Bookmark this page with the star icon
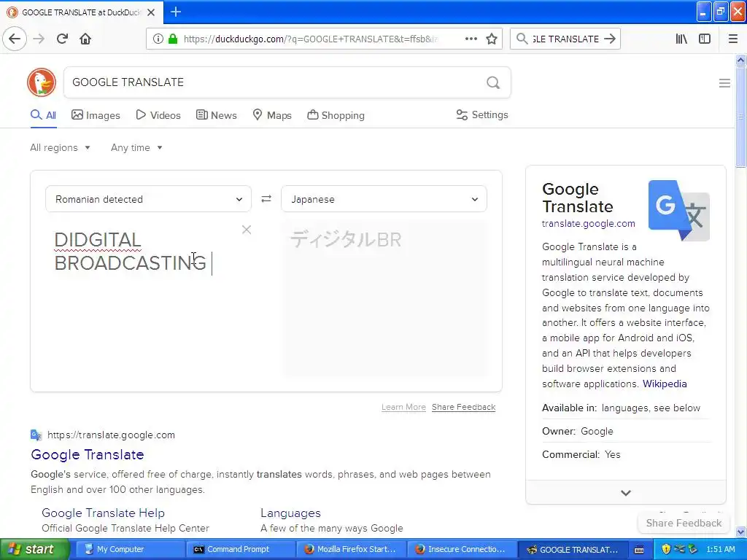747x560 pixels. 492,39
